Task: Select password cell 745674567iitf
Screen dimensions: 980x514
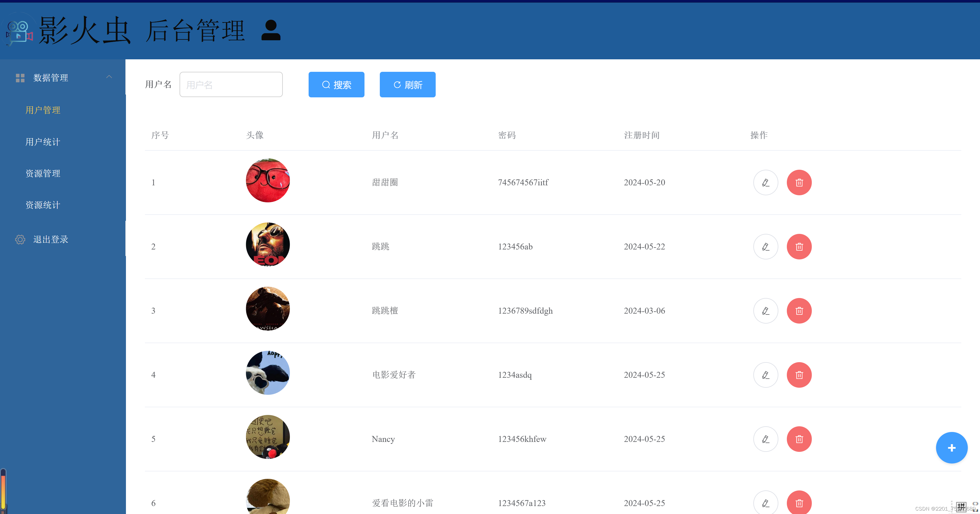Action: click(x=523, y=182)
